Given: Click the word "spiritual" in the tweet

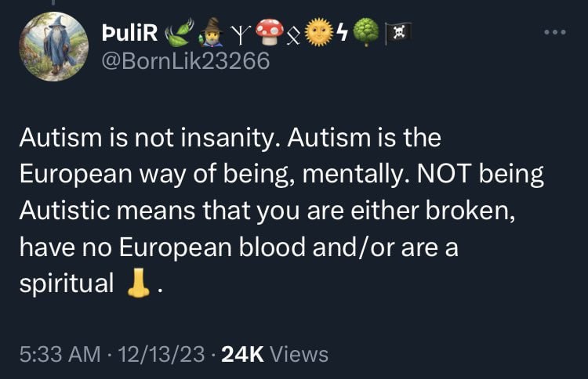Looking at the screenshot, I should tap(67, 283).
